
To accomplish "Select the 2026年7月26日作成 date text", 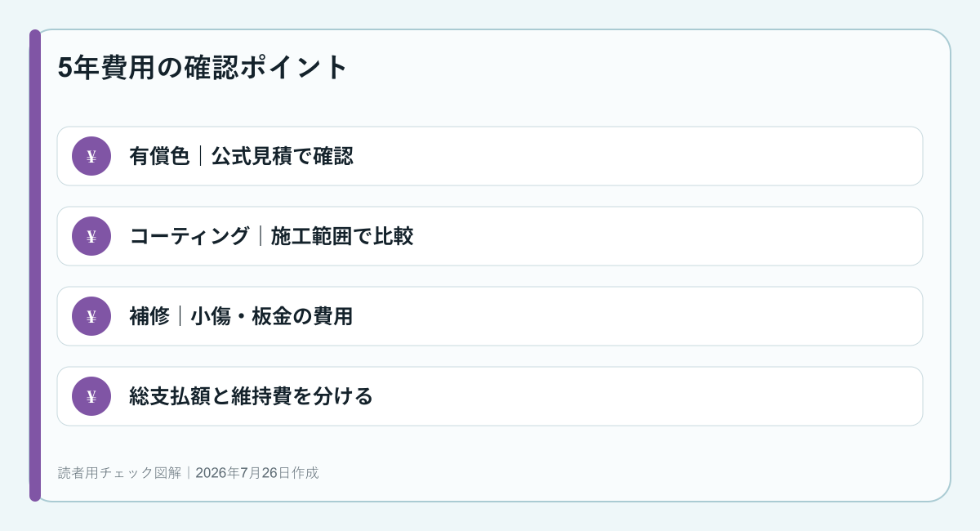I will [x=257, y=472].
